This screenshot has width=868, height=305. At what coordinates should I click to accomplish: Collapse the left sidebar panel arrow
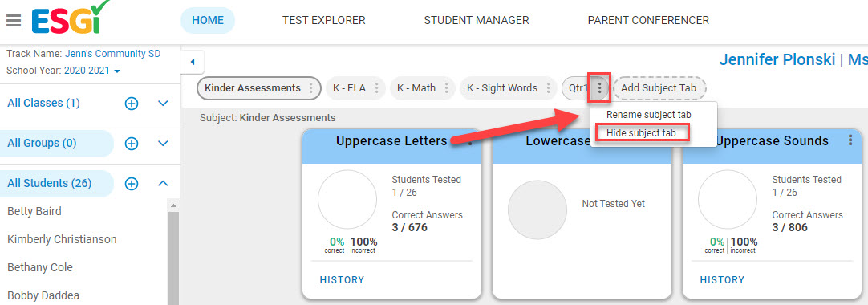(193, 62)
